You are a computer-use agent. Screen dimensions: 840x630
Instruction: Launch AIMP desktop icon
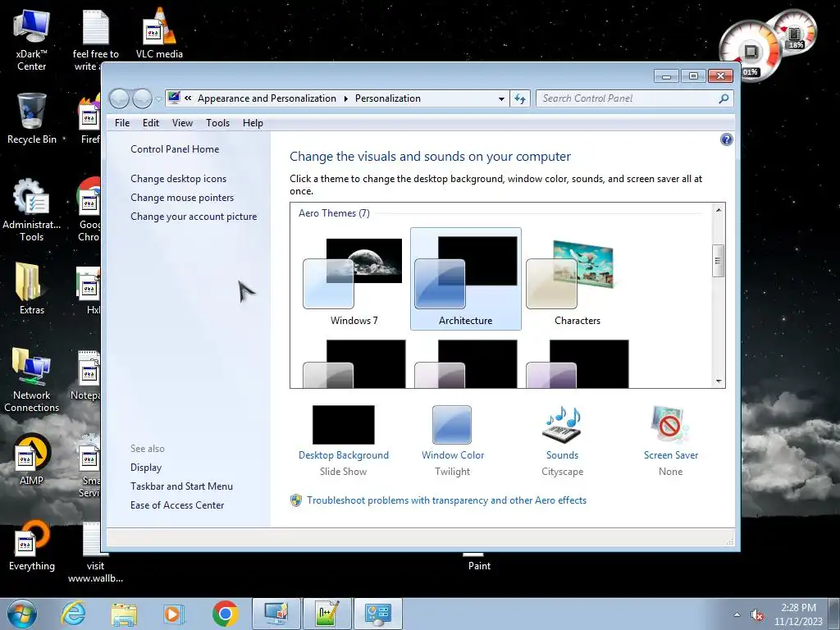32,459
